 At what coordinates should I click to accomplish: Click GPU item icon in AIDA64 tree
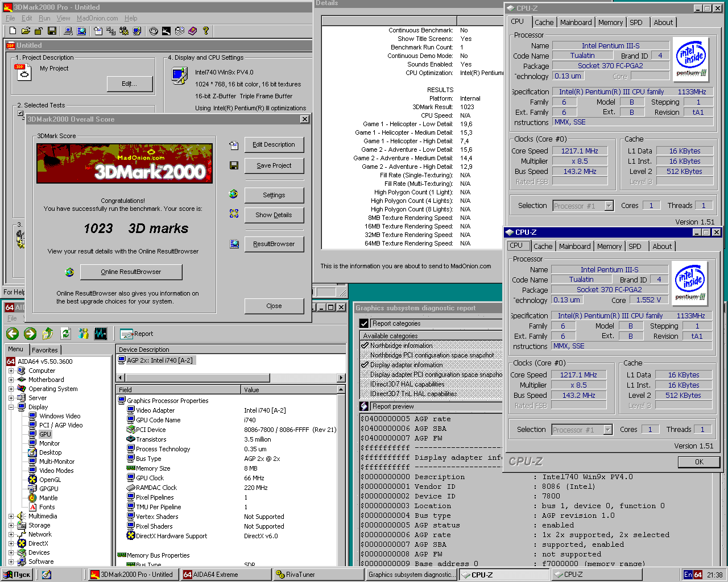(x=32, y=434)
